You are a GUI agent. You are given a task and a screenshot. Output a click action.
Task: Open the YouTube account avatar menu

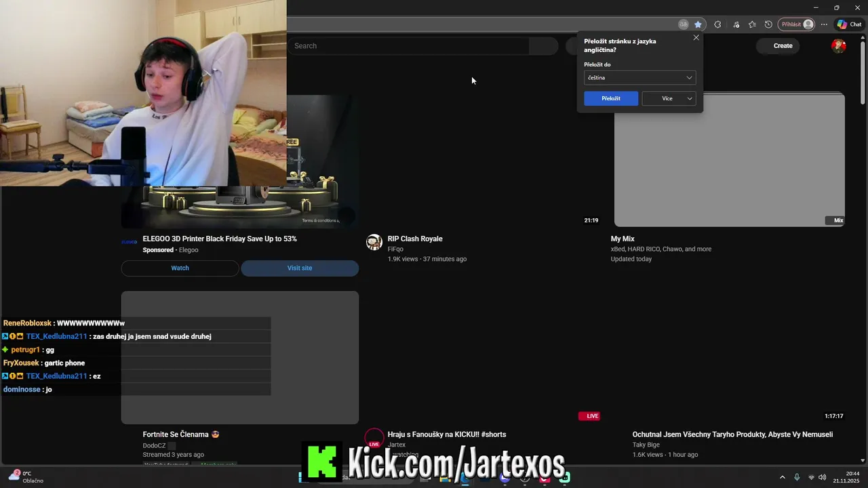[839, 46]
